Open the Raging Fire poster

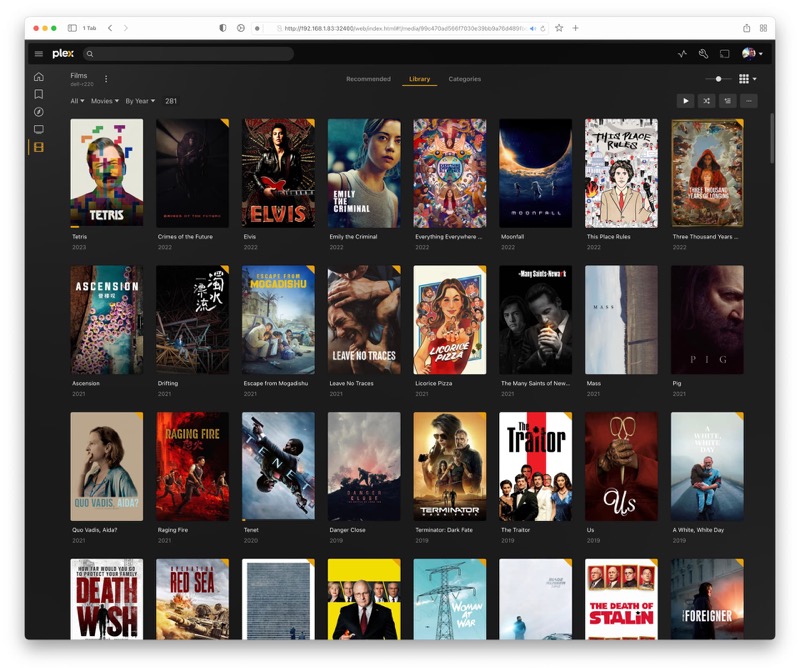(x=192, y=466)
